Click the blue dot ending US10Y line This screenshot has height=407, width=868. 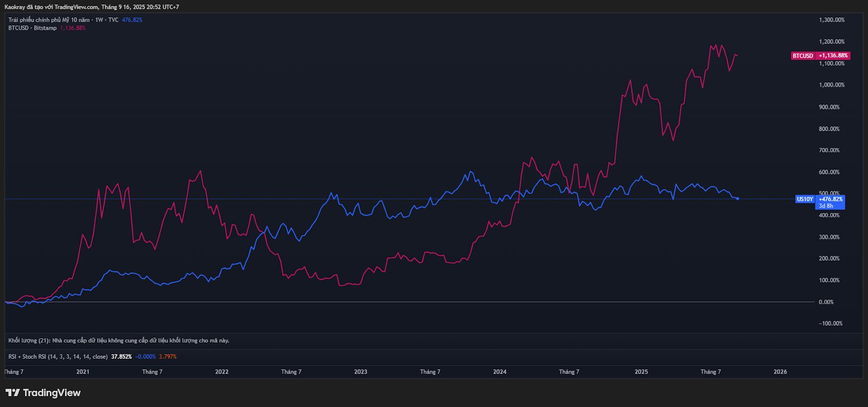737,199
